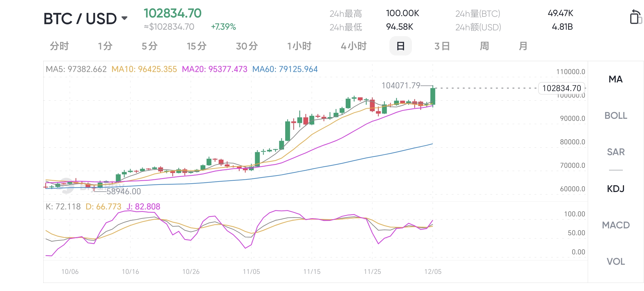Open the 月 monthly chart
The height and width of the screenshot is (291, 644).
click(x=523, y=46)
